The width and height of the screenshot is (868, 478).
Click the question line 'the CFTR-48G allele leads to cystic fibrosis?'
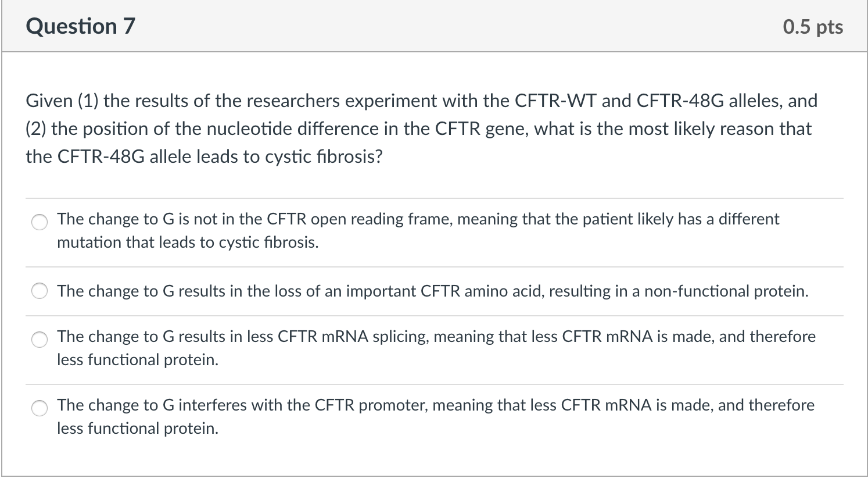[205, 156]
